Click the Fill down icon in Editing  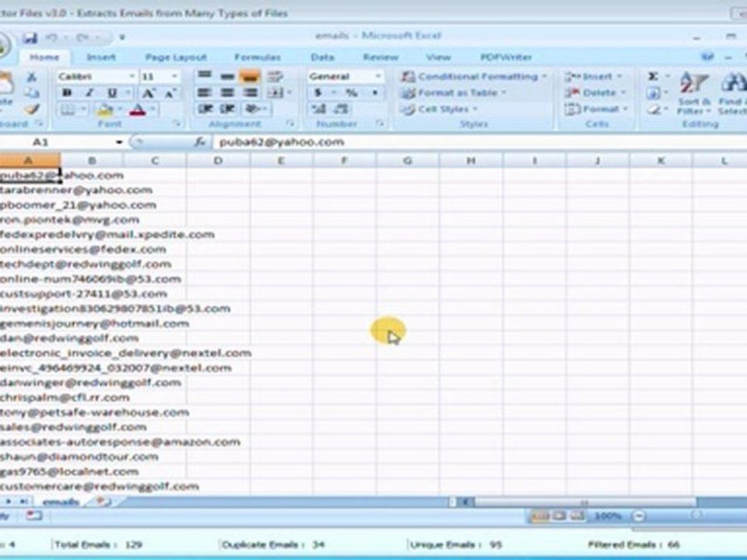point(653,93)
